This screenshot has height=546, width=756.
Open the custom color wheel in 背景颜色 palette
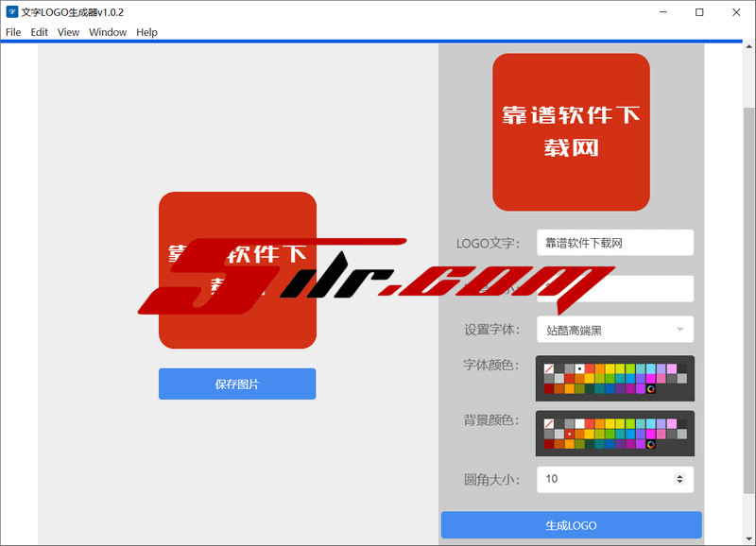(x=651, y=444)
